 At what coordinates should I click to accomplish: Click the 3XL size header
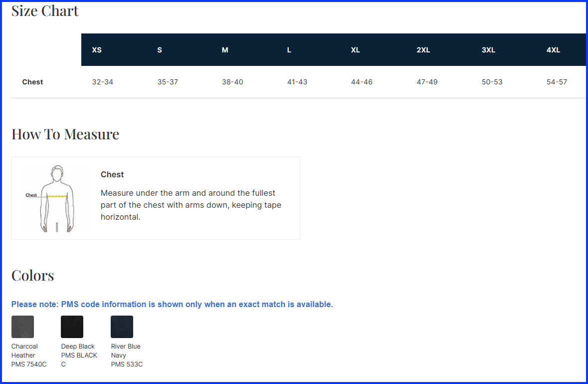[x=488, y=50]
